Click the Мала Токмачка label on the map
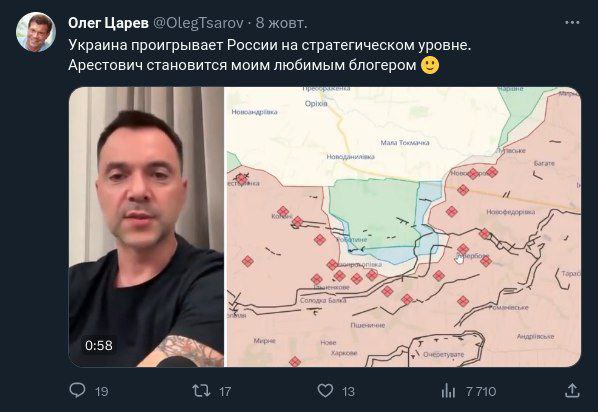The image size is (598, 412). point(405,143)
